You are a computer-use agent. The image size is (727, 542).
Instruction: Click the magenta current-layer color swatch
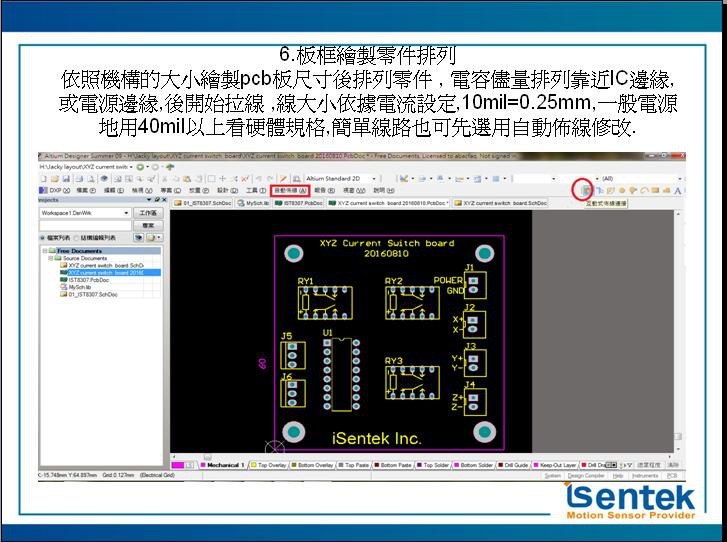[x=178, y=465]
